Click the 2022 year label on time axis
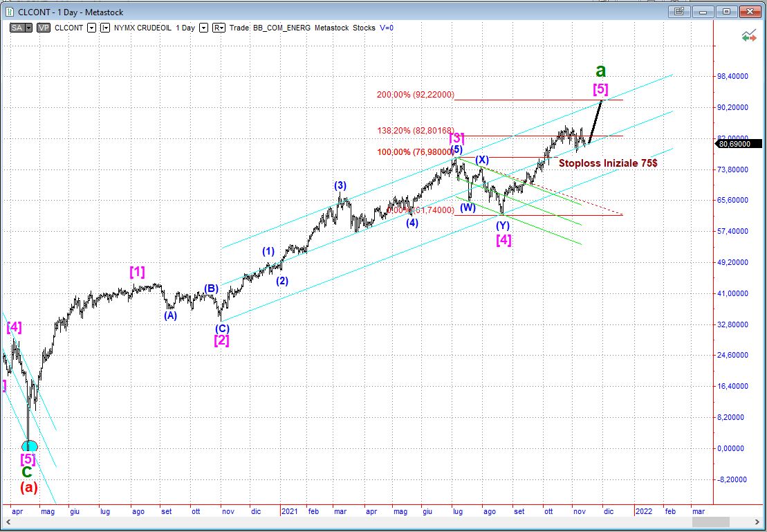This screenshot has width=767, height=532. point(643,511)
